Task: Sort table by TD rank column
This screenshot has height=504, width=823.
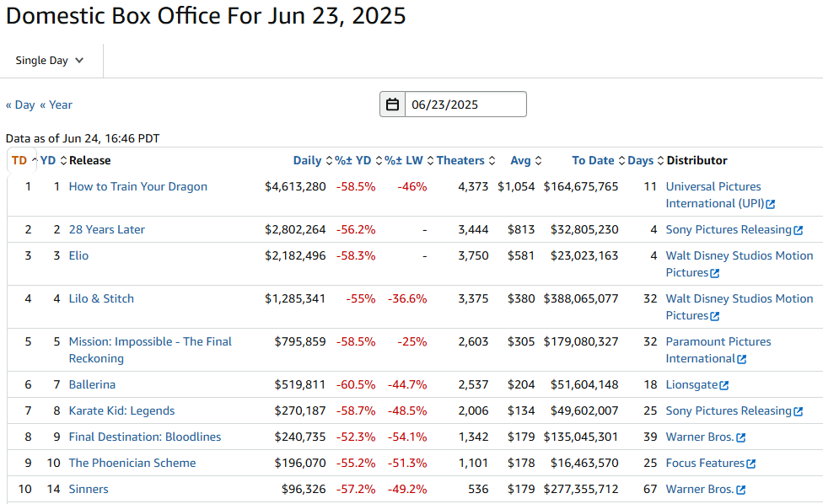Action: pyautogui.click(x=19, y=161)
